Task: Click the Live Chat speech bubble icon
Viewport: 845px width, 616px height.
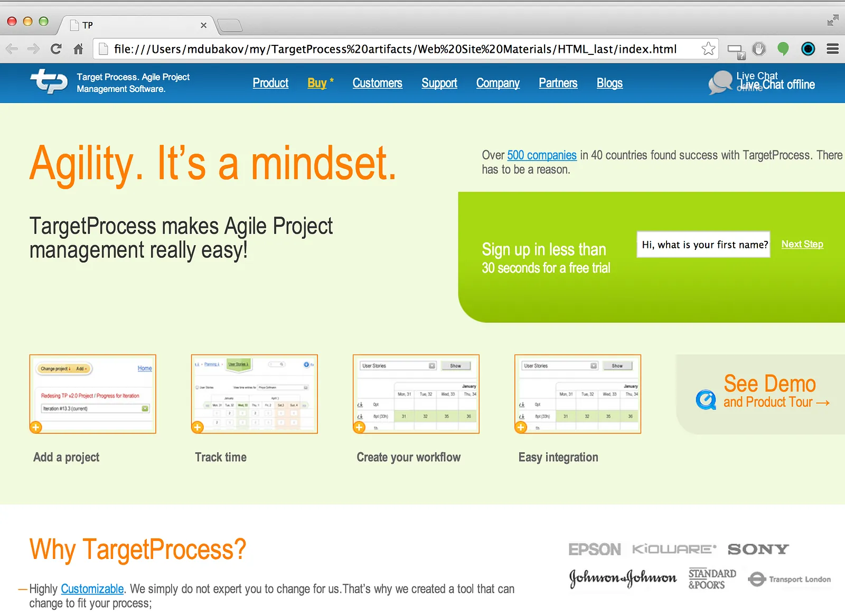Action: [720, 83]
